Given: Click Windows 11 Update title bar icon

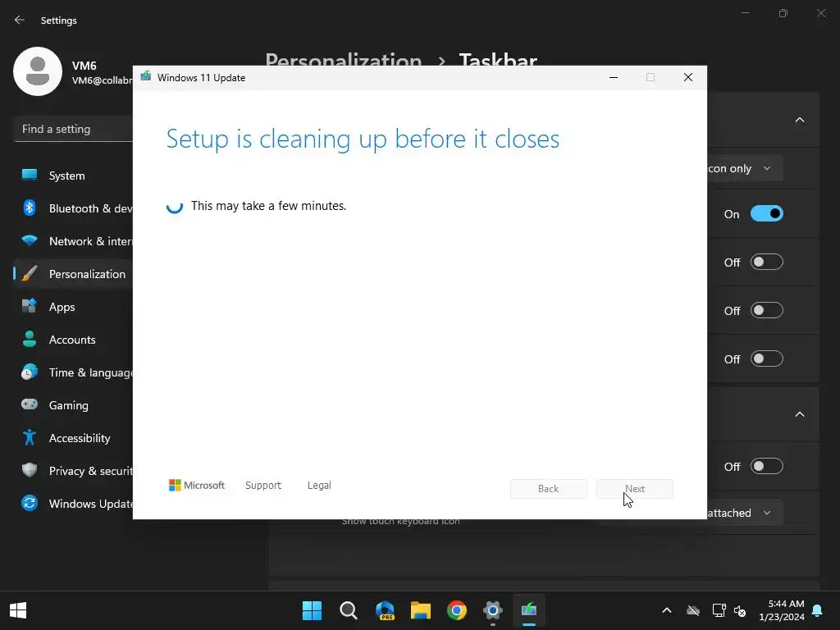Looking at the screenshot, I should [146, 76].
